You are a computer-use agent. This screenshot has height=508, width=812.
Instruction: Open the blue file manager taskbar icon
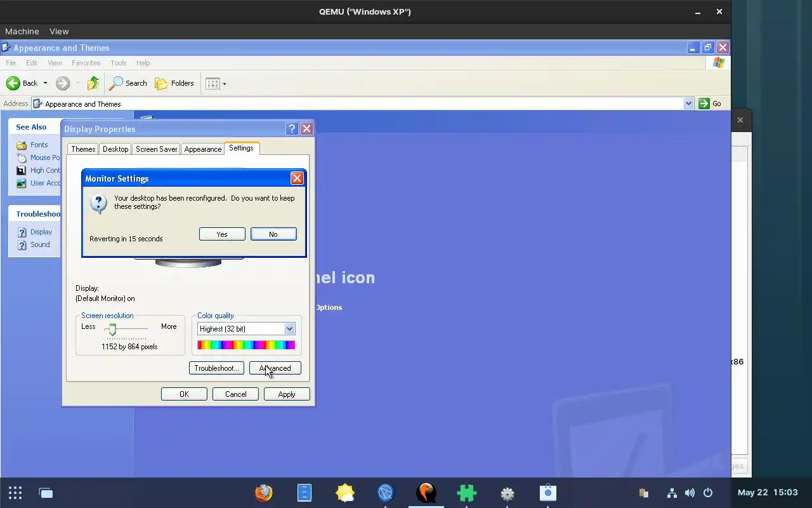click(304, 493)
